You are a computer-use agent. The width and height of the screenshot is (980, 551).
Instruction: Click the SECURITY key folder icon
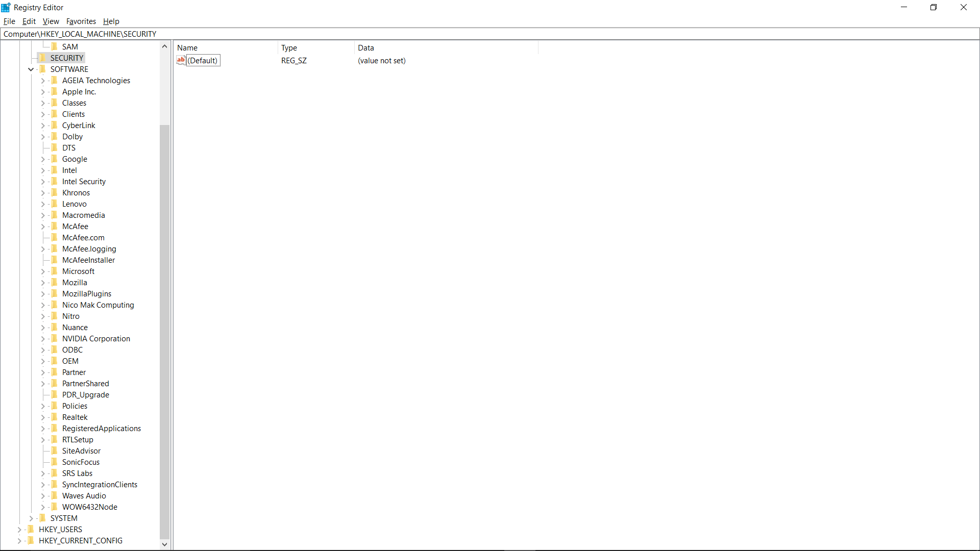click(43, 58)
